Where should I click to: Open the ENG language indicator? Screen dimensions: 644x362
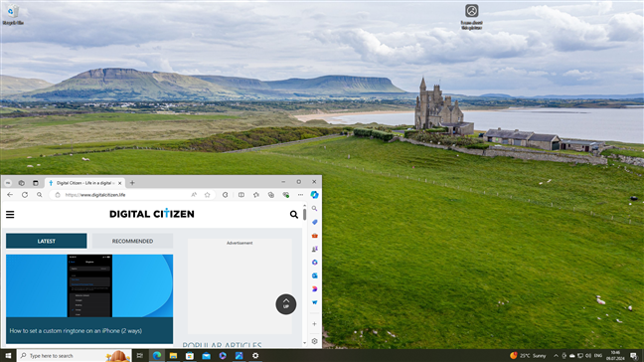tap(598, 356)
